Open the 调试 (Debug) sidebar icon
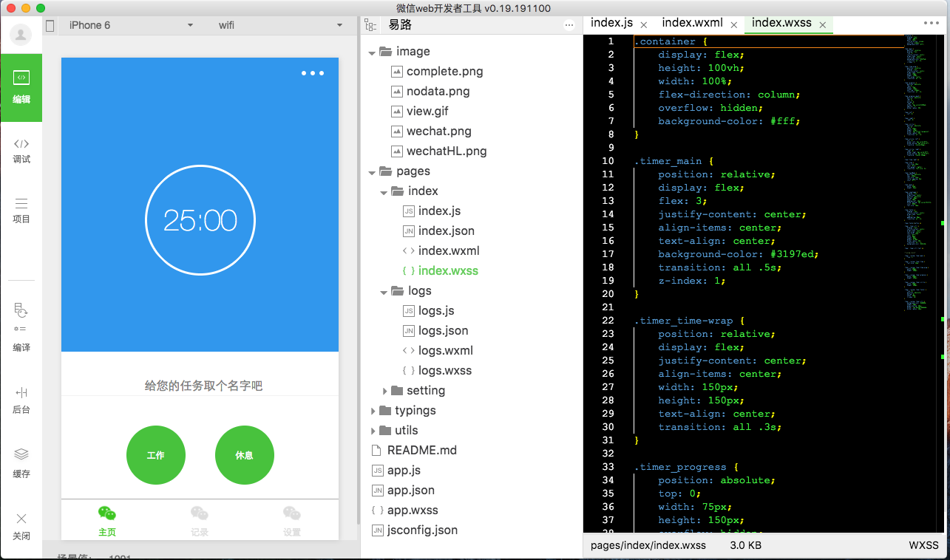This screenshot has height=560, width=950. [x=21, y=151]
